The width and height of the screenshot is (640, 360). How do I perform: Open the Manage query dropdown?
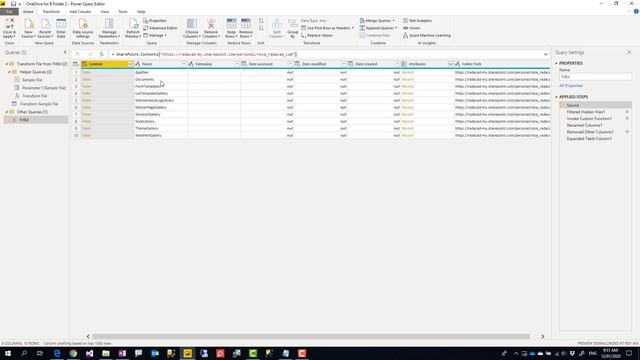[155, 36]
